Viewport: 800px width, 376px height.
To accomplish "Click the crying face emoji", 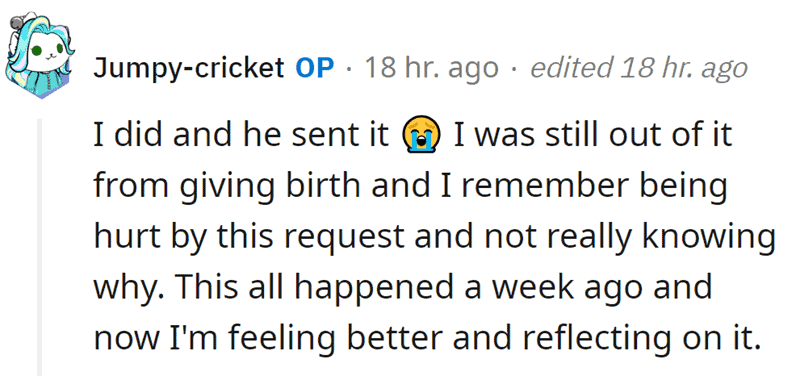I will pos(421,136).
